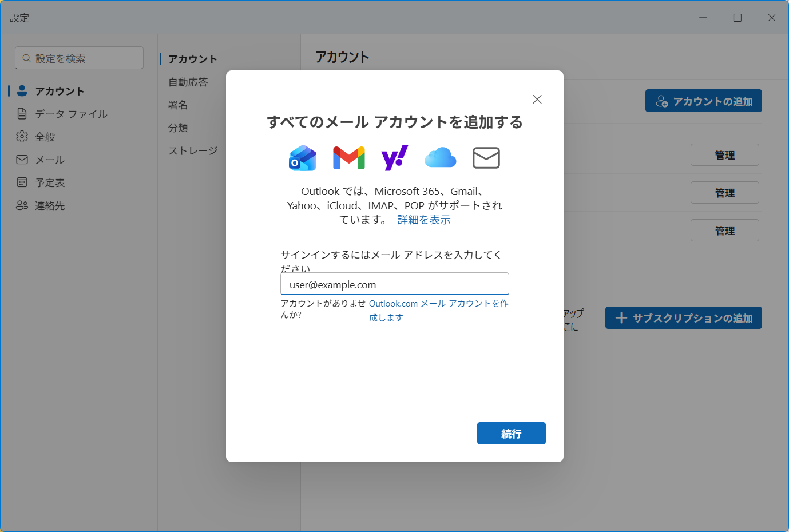Click the third 管理 button

click(x=725, y=231)
